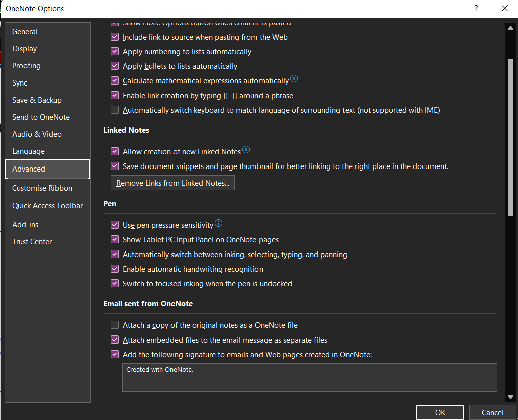Toggle Switch to focused inking when pen undocked
518x420 pixels.
(115, 283)
